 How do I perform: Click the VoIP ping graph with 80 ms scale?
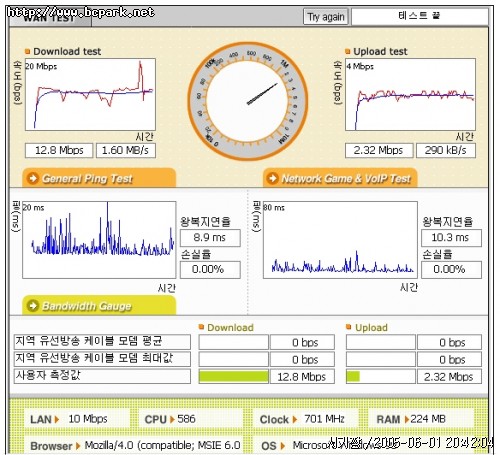340,240
